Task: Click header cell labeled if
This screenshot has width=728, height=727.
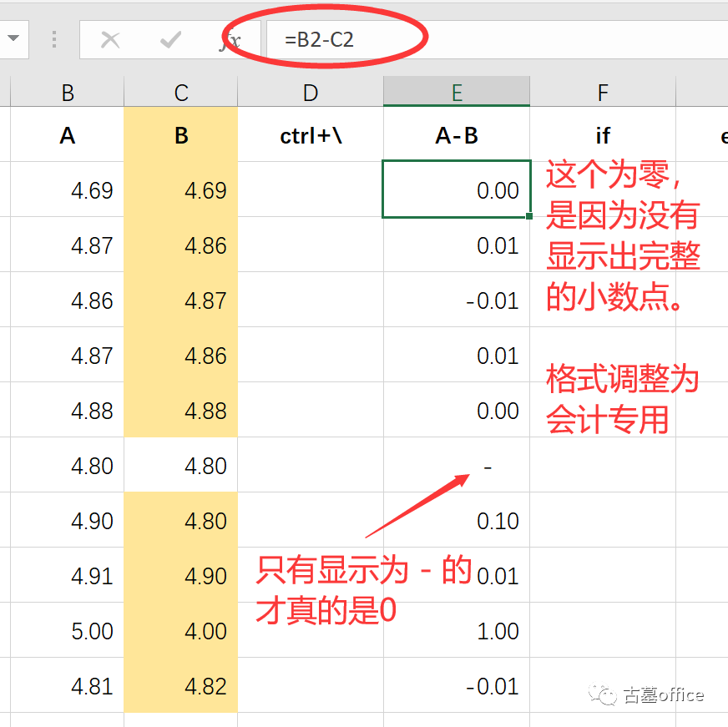Action: pyautogui.click(x=603, y=135)
